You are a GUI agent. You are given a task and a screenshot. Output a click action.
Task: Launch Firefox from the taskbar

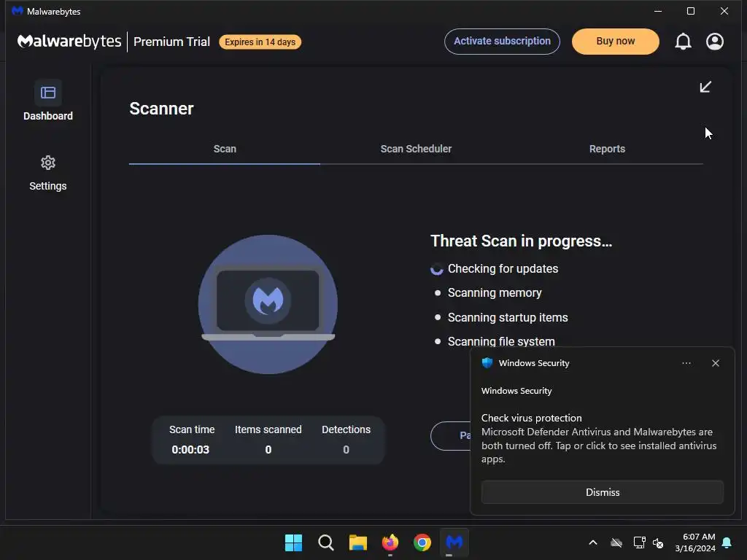390,542
